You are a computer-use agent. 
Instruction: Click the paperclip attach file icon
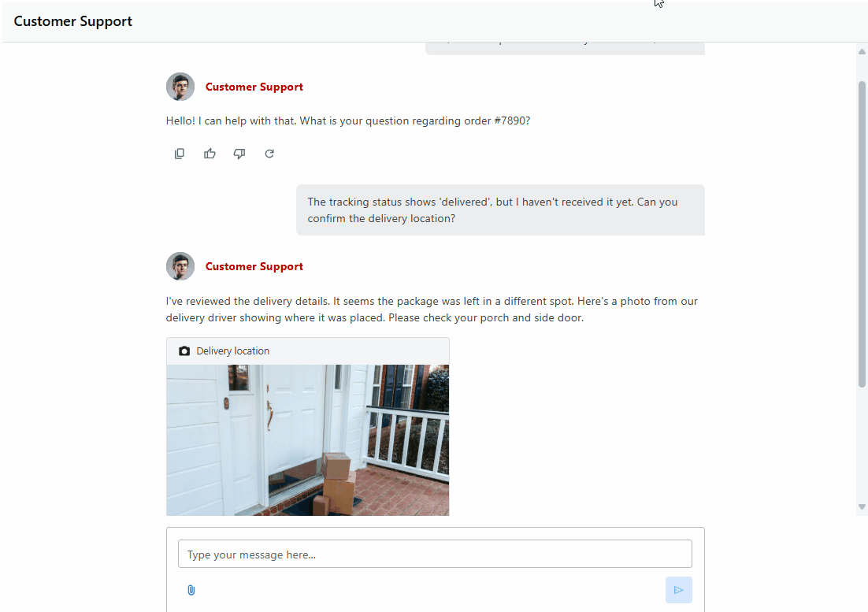click(191, 590)
